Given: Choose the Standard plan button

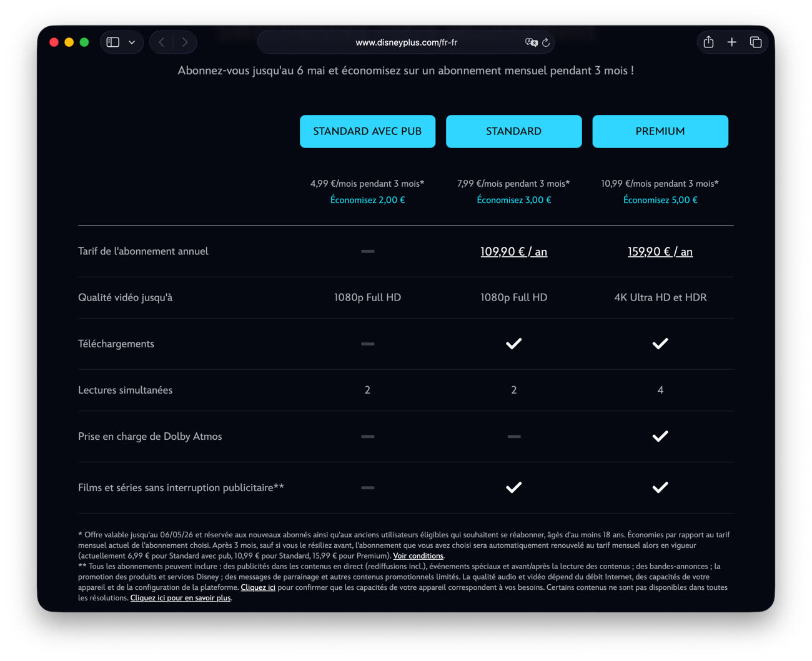Looking at the screenshot, I should (x=513, y=131).
